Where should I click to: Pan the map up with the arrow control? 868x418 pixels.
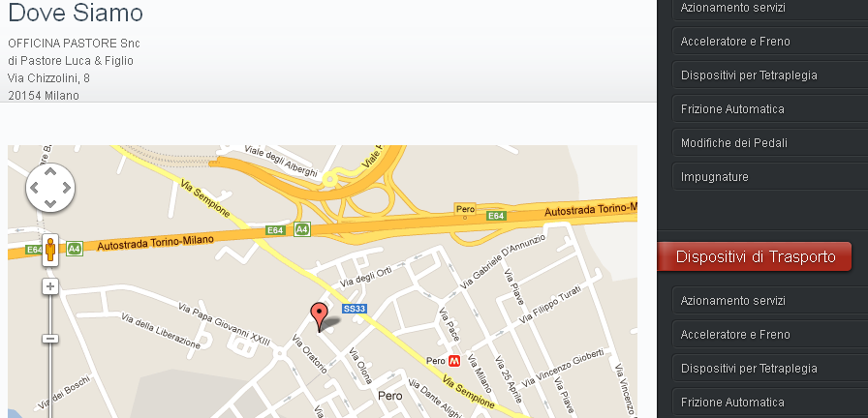click(x=50, y=171)
